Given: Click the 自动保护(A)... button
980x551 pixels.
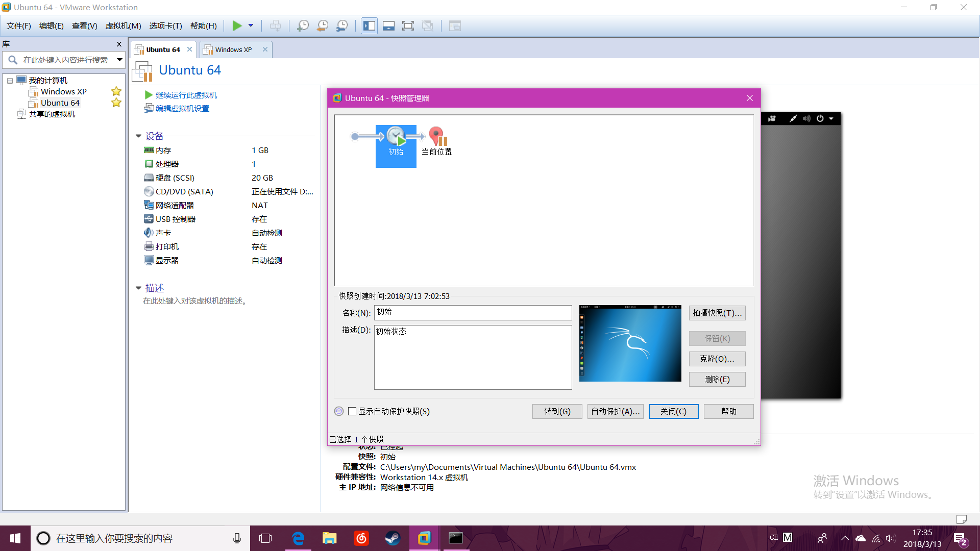Looking at the screenshot, I should pos(616,411).
